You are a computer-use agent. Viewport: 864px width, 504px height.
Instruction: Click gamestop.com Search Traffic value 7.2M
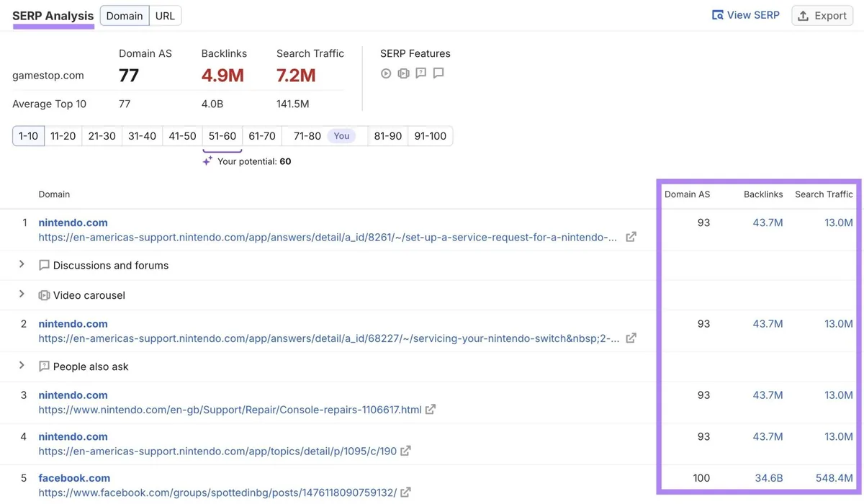(296, 76)
